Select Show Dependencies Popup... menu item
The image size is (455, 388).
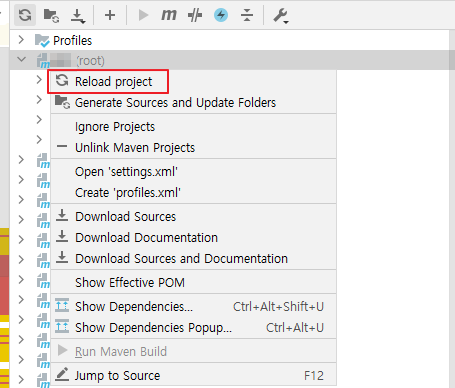click(193, 328)
